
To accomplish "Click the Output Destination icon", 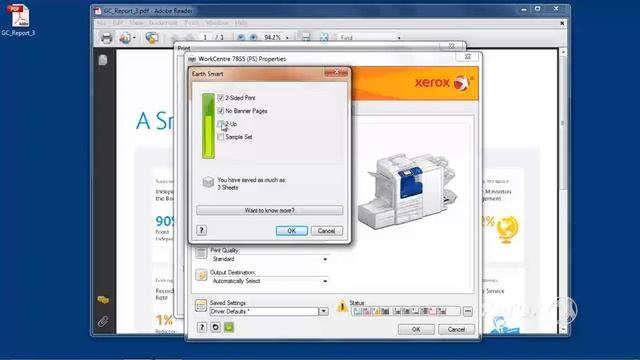I will [x=201, y=275].
